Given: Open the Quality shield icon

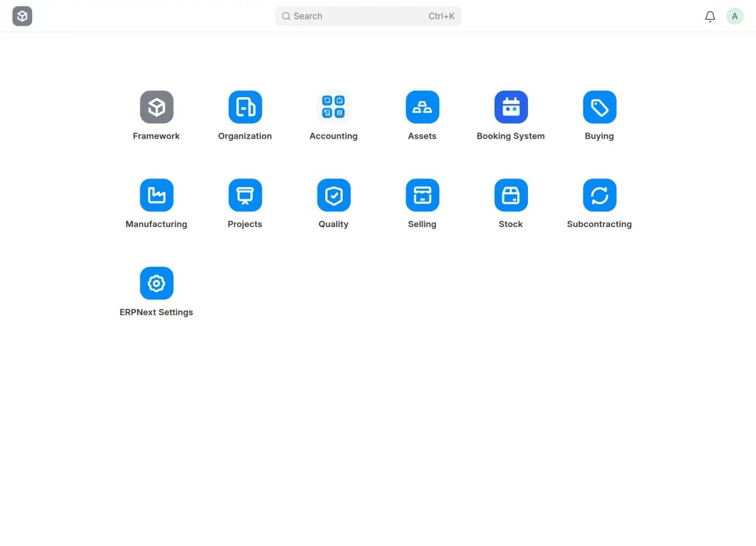Looking at the screenshot, I should coord(333,195).
